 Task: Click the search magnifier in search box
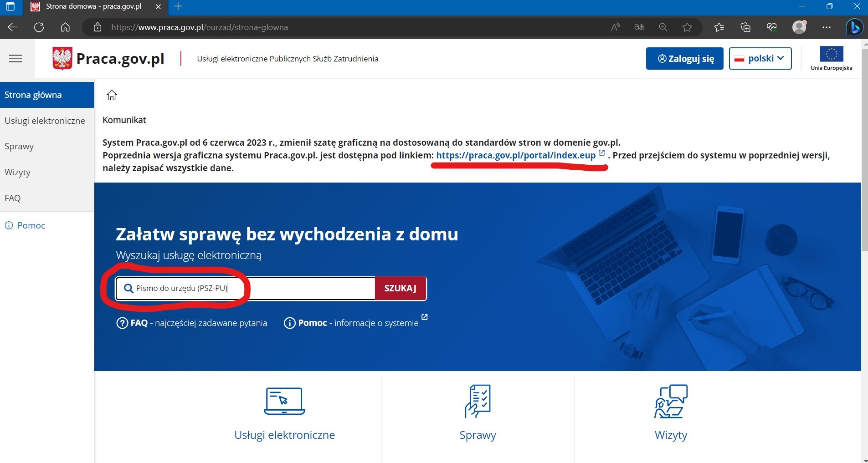click(128, 288)
